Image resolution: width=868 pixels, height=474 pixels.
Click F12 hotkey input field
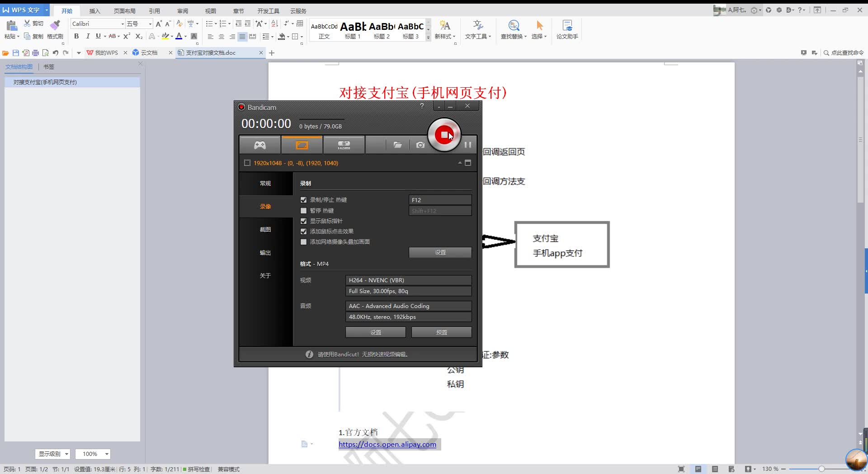pos(440,200)
